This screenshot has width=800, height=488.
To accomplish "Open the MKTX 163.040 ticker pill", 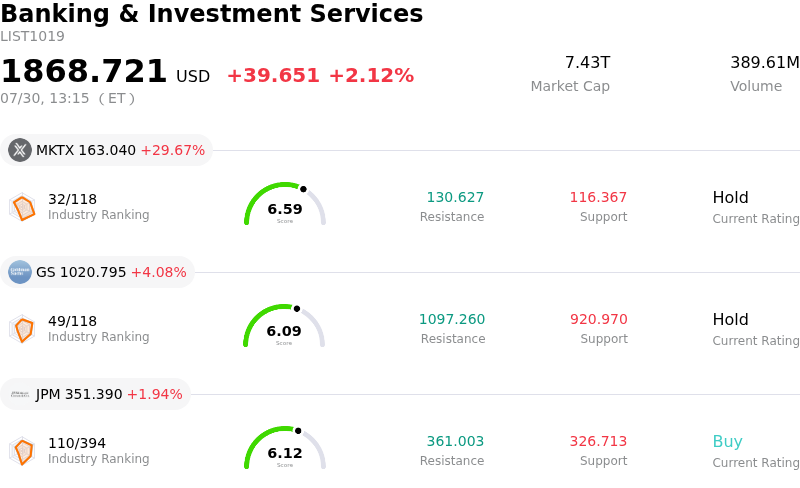I will click(x=106, y=150).
